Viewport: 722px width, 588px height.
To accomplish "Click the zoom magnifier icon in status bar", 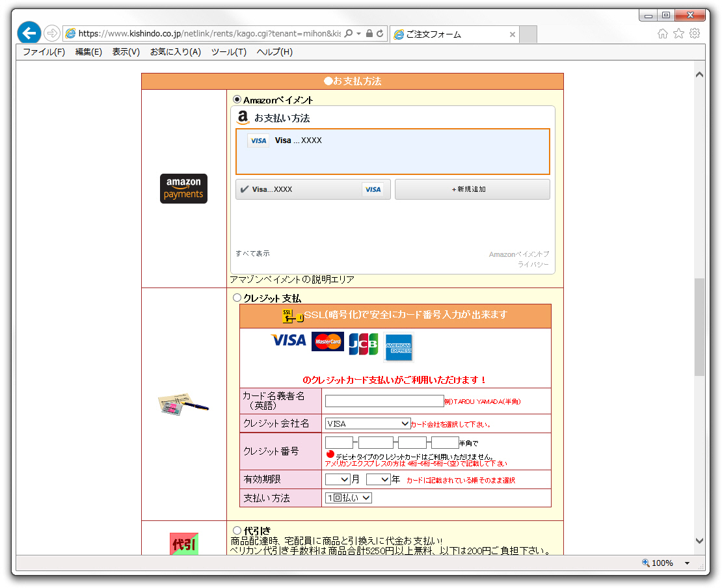I will tap(645, 563).
